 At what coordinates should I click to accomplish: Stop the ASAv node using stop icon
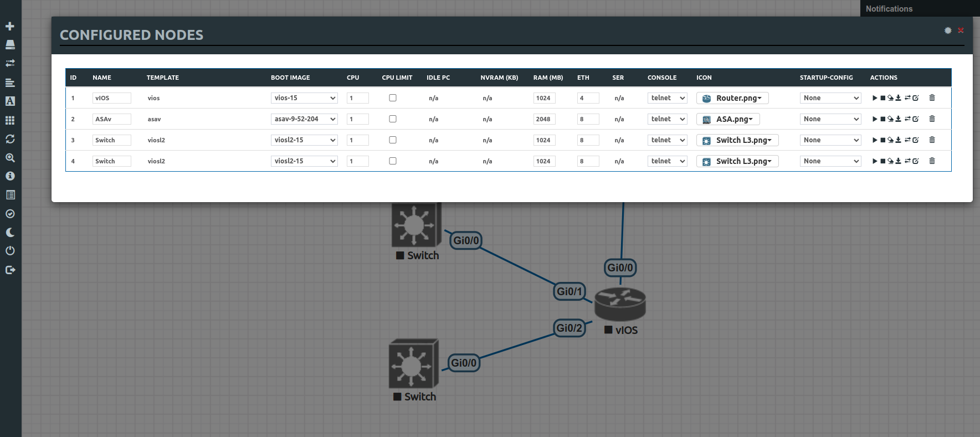click(x=882, y=119)
